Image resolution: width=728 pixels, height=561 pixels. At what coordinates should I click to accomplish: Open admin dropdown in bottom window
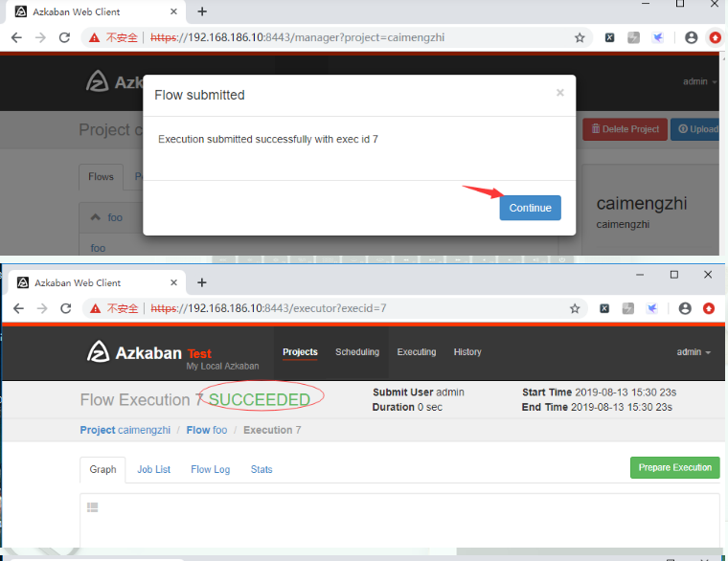(x=694, y=352)
